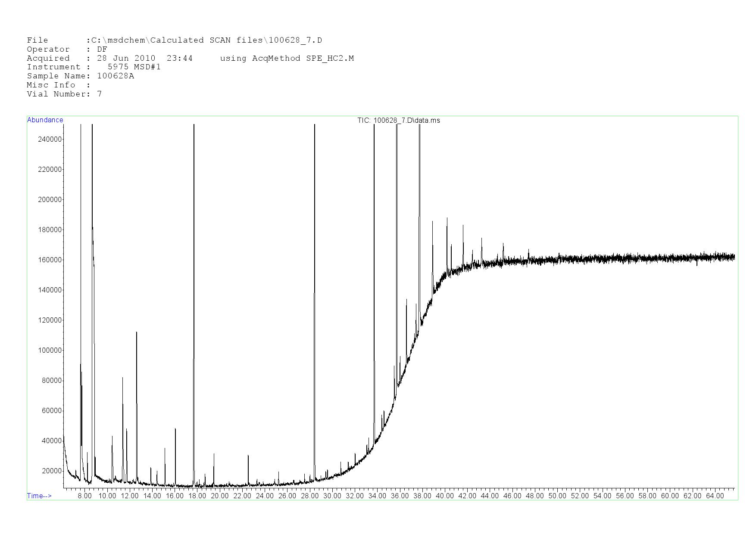This screenshot has height=534, width=756.
Task: Click the Vial Number 7 line
Action: [x=64, y=94]
